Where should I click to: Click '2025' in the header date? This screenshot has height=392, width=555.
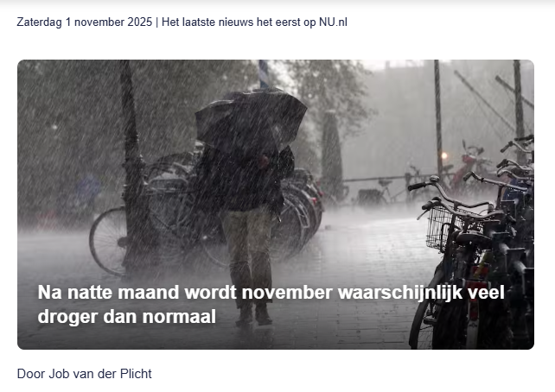[x=140, y=22]
